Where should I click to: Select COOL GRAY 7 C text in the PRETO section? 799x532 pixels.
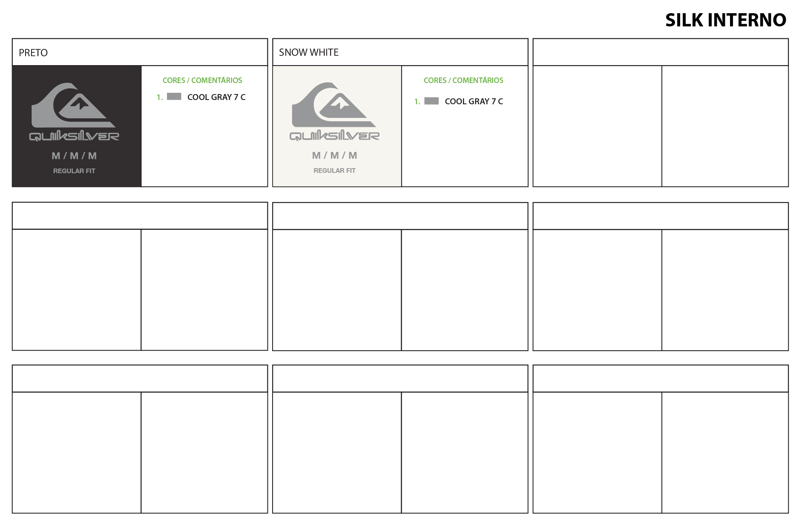coord(216,97)
